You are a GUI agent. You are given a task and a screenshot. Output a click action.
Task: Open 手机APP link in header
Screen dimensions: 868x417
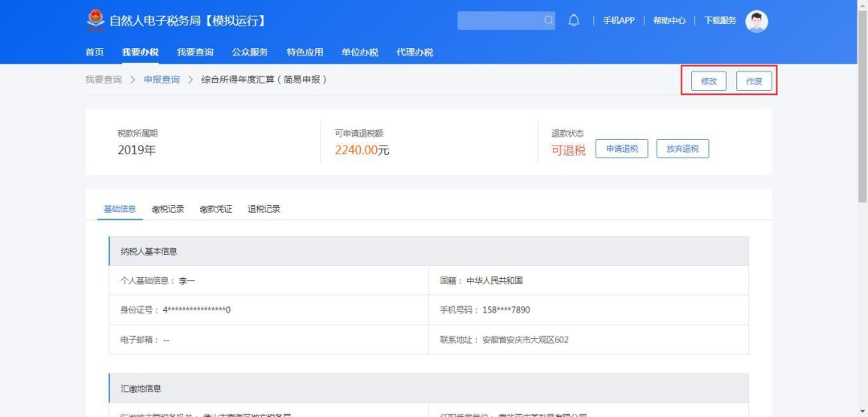click(x=618, y=21)
